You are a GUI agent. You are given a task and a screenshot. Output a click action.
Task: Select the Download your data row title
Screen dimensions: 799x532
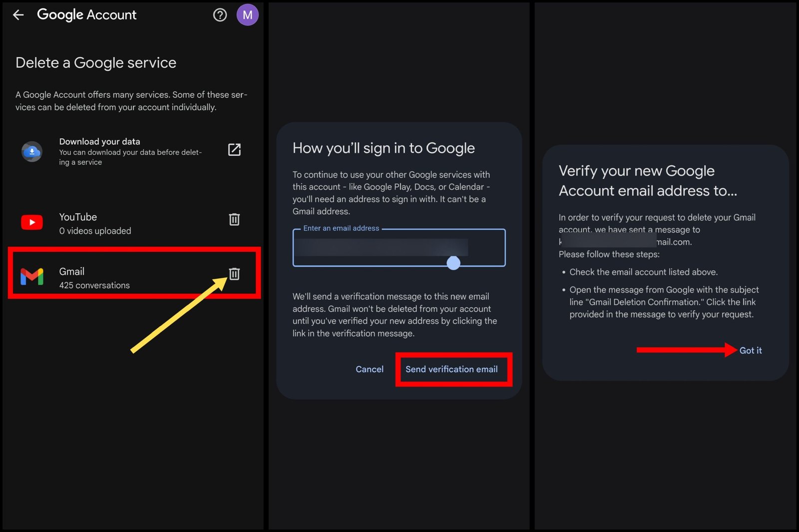(x=99, y=142)
